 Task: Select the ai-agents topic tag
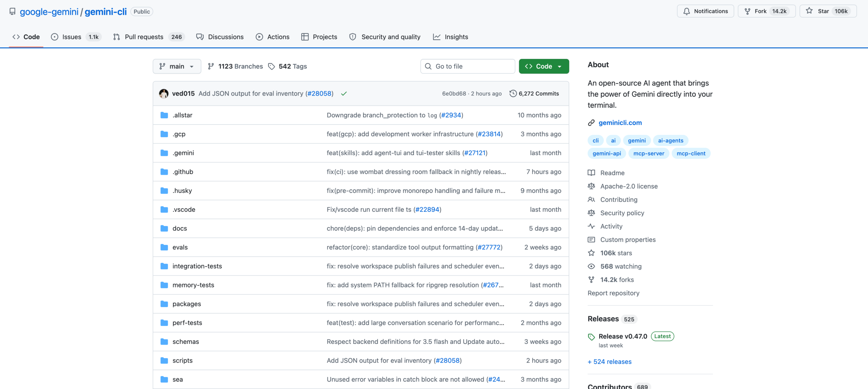671,141
